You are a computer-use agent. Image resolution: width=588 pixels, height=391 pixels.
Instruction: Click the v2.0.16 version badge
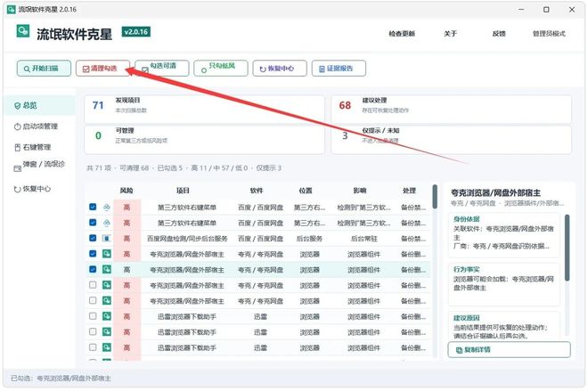pos(136,32)
